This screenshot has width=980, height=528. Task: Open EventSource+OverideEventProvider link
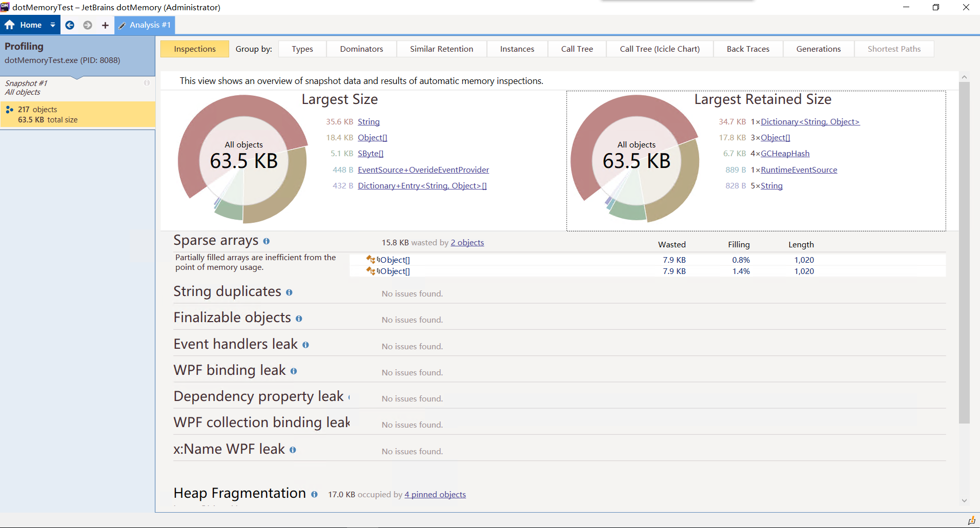423,170
